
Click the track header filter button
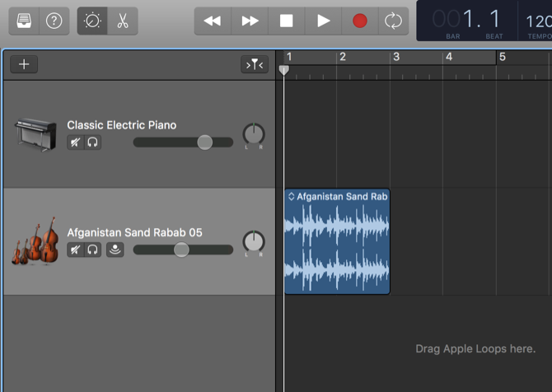[x=254, y=64]
